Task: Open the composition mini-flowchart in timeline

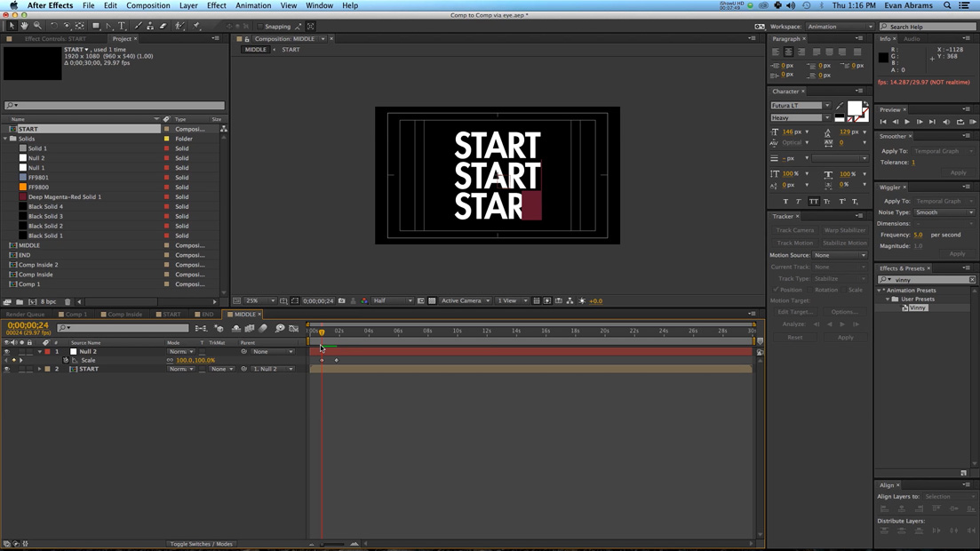Action: (202, 328)
